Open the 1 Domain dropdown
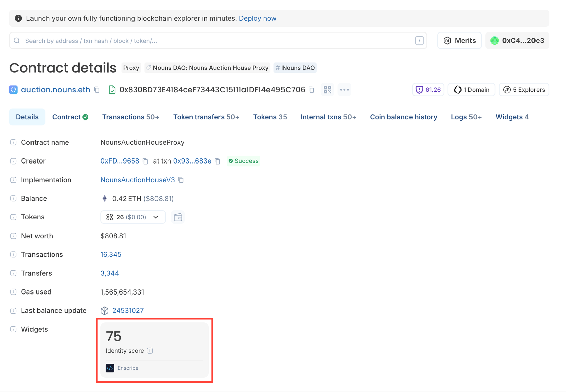Image resolution: width=566 pixels, height=392 pixels. tap(471, 89)
